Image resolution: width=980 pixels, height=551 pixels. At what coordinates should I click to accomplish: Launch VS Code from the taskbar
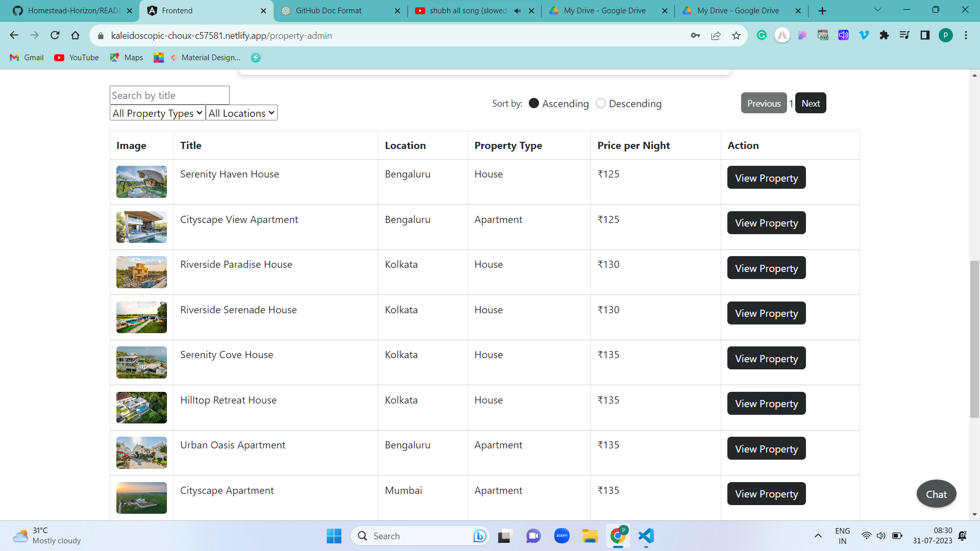coord(646,536)
